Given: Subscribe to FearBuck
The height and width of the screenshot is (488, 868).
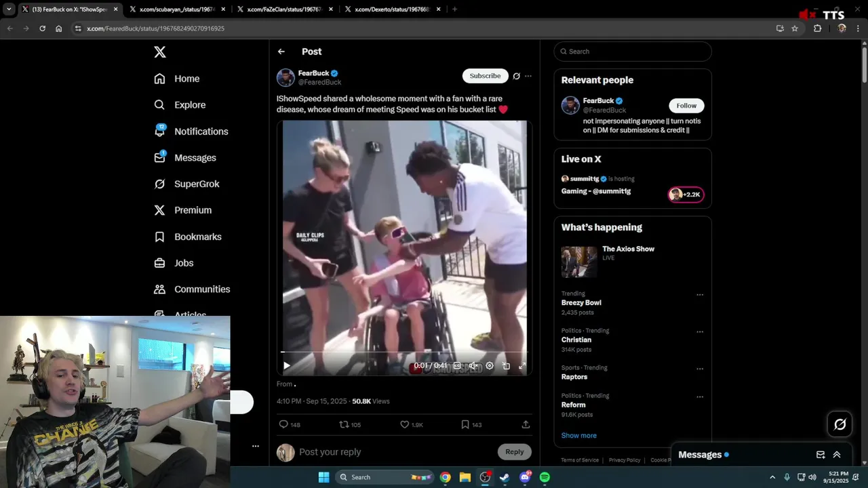Looking at the screenshot, I should [x=485, y=76].
